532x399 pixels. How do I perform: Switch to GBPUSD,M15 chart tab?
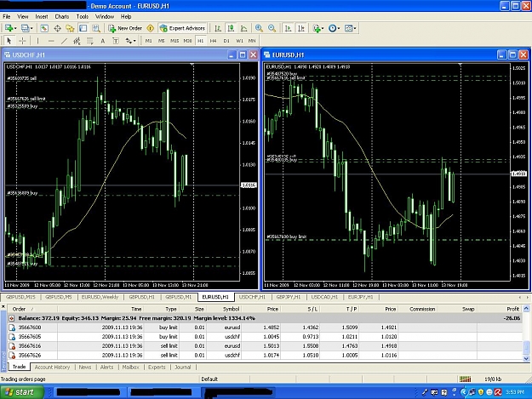pos(20,297)
